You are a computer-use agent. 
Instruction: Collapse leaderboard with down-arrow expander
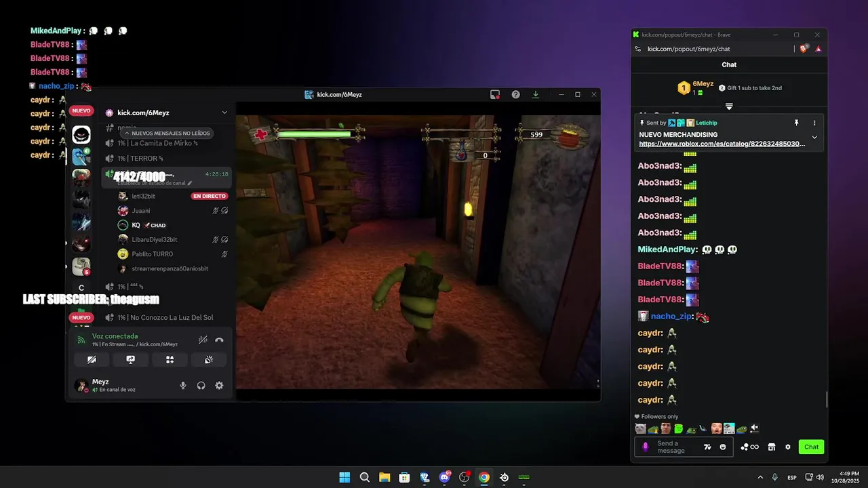729,106
